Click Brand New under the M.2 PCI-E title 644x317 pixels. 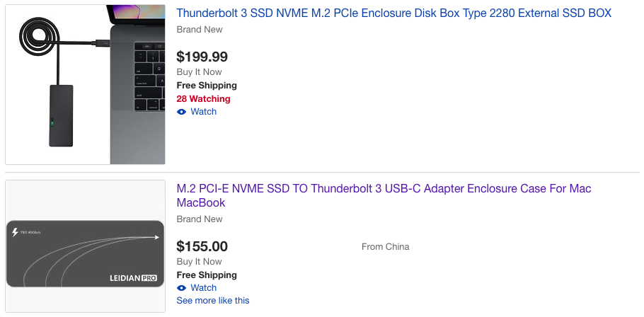click(200, 219)
